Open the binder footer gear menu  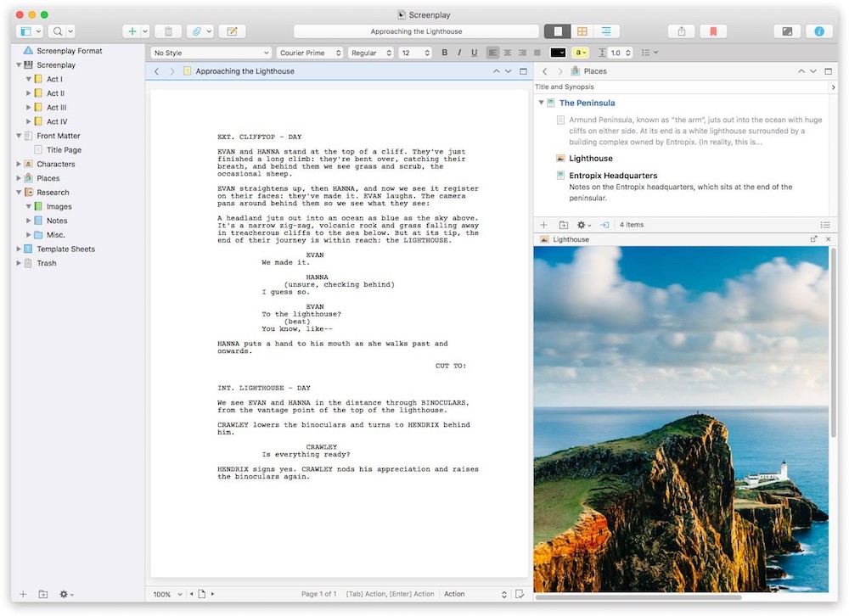66,594
